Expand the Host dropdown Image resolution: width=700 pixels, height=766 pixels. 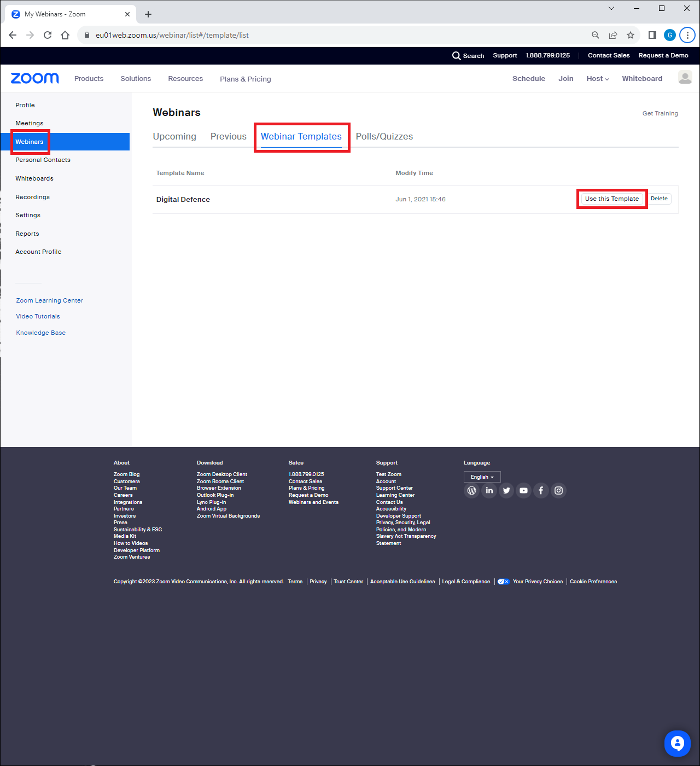[x=598, y=79]
